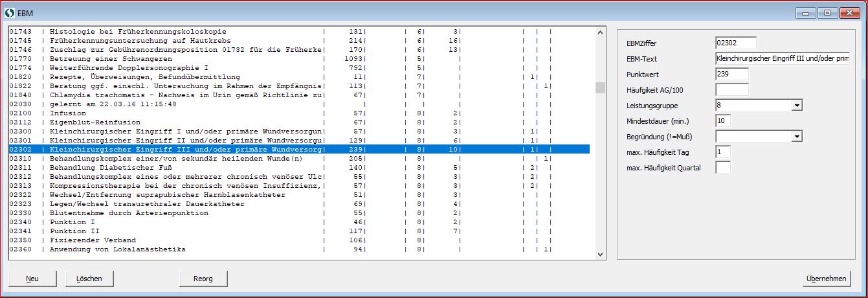Edit the Mindestdauer (min.) field
The image size is (868, 298).
(x=723, y=120)
